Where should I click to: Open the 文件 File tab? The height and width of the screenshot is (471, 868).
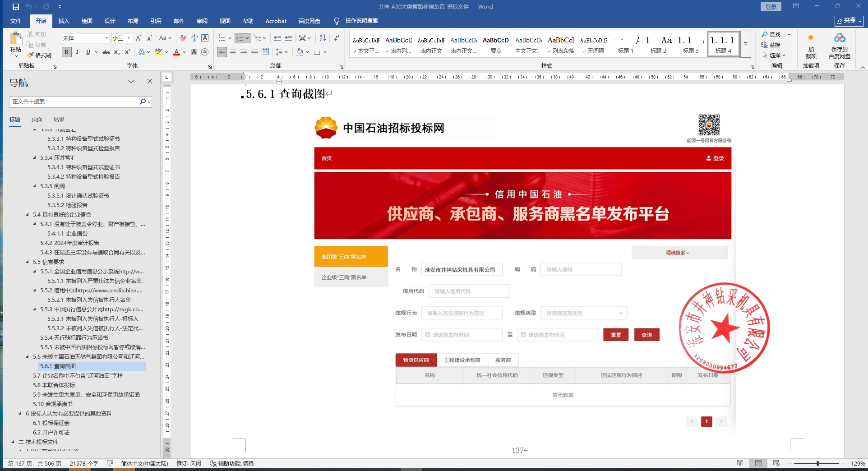(x=16, y=21)
